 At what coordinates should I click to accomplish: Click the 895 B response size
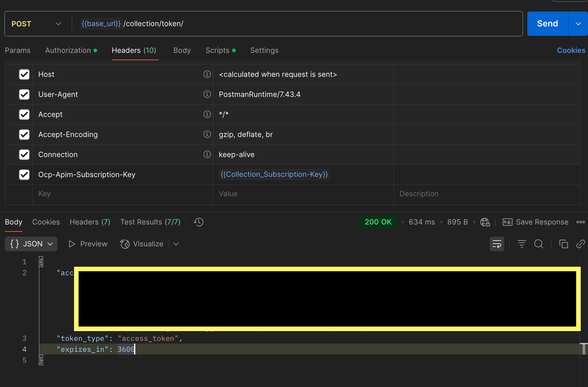pos(458,222)
